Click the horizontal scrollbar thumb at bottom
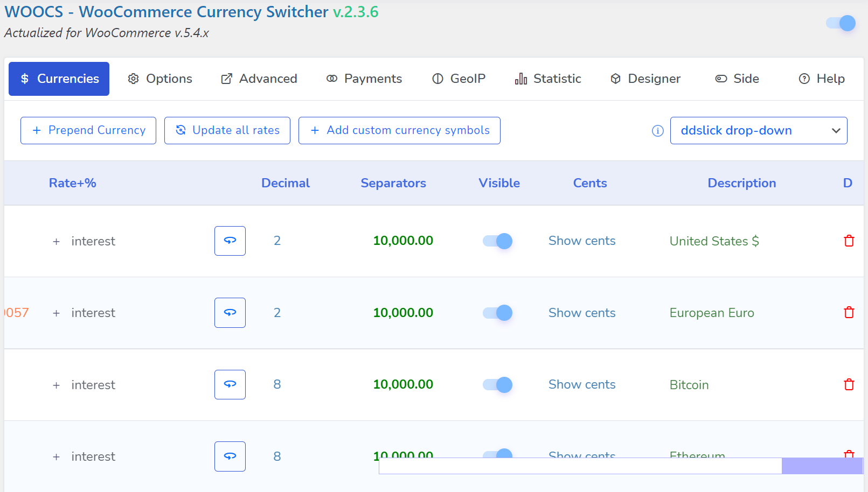This screenshot has width=868, height=492. click(822, 466)
